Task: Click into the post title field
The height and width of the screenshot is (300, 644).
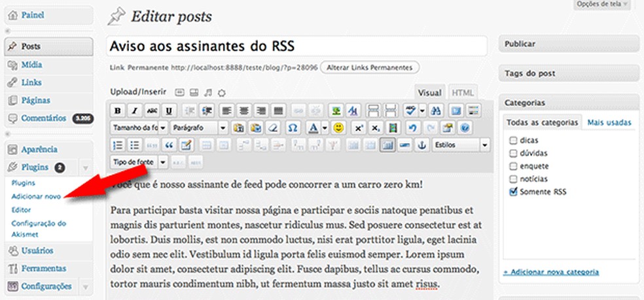Action: [296, 46]
